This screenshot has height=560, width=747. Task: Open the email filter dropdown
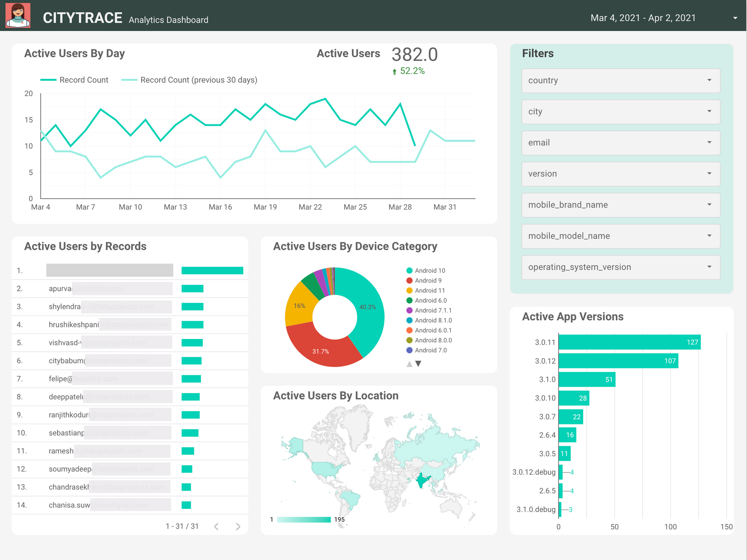621,143
